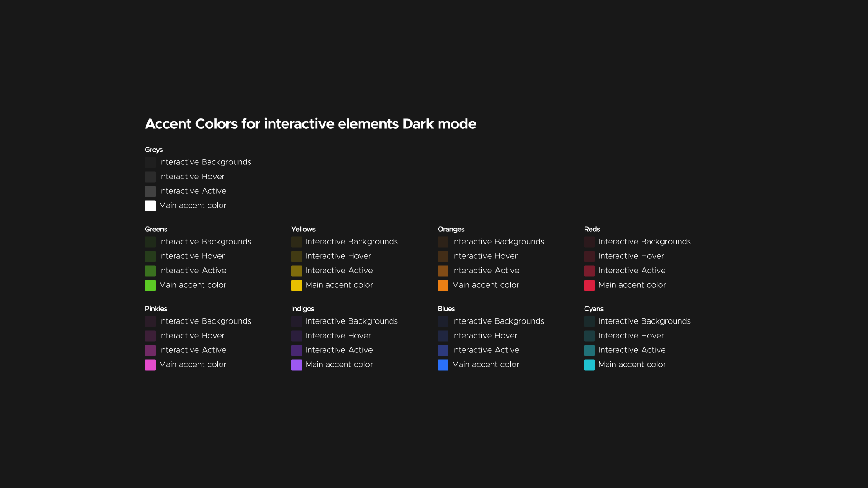This screenshot has height=488, width=868.
Task: Click the Reds Interactive Hover label
Action: pos(631,256)
